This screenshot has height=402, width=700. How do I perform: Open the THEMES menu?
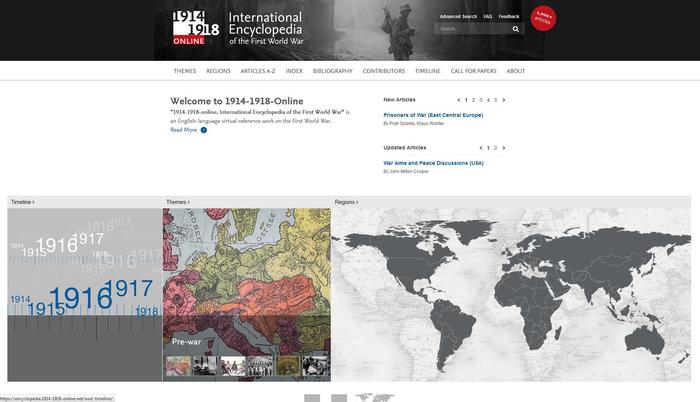[x=185, y=71]
